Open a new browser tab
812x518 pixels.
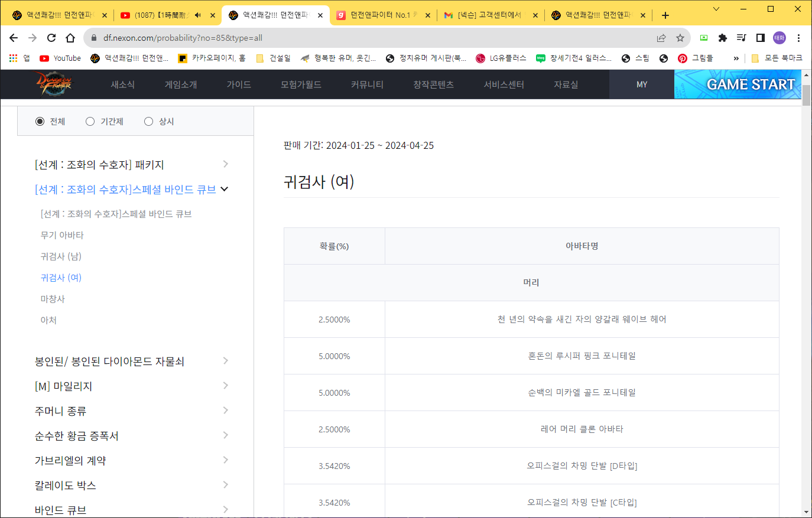click(x=665, y=15)
